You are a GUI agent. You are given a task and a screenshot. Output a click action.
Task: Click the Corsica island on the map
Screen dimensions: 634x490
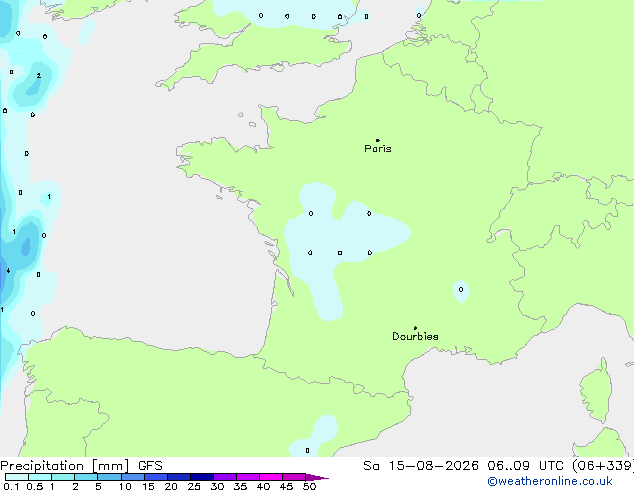click(596, 392)
